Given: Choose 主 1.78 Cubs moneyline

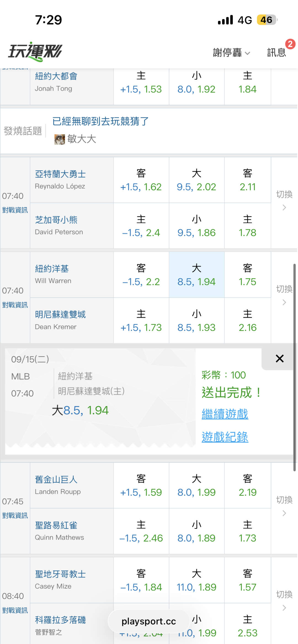Looking at the screenshot, I should click(x=248, y=226).
